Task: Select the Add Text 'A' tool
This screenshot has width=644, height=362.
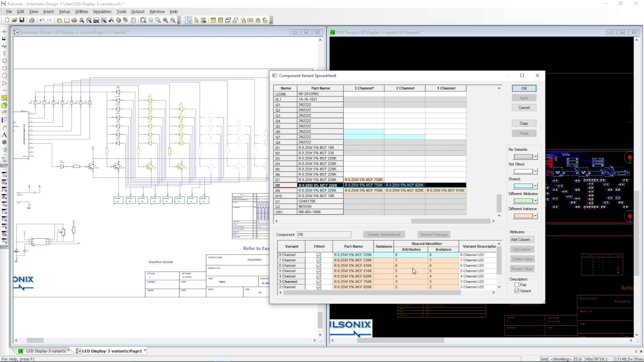Action: 5,135
